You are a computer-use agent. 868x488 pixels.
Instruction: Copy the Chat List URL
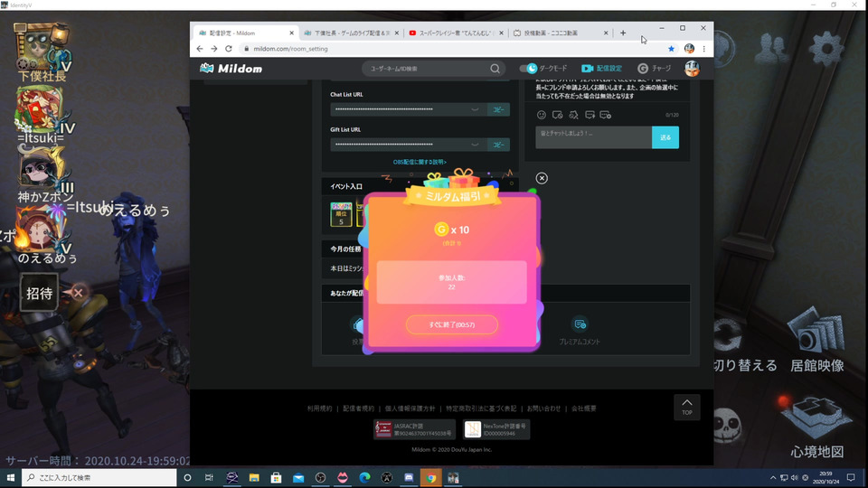[498, 109]
